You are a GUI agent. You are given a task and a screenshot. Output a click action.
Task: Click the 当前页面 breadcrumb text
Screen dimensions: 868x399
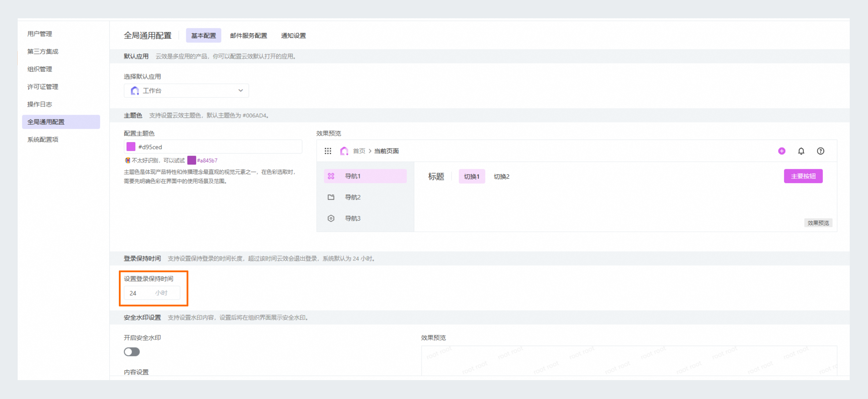(x=386, y=151)
